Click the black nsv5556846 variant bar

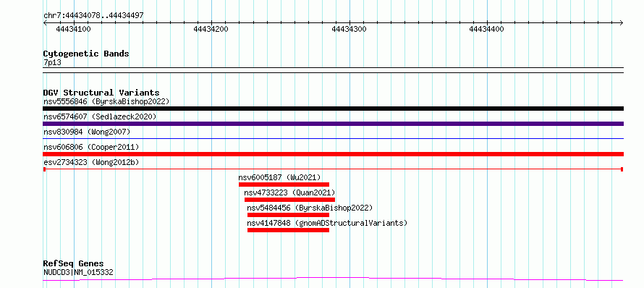pos(333,109)
